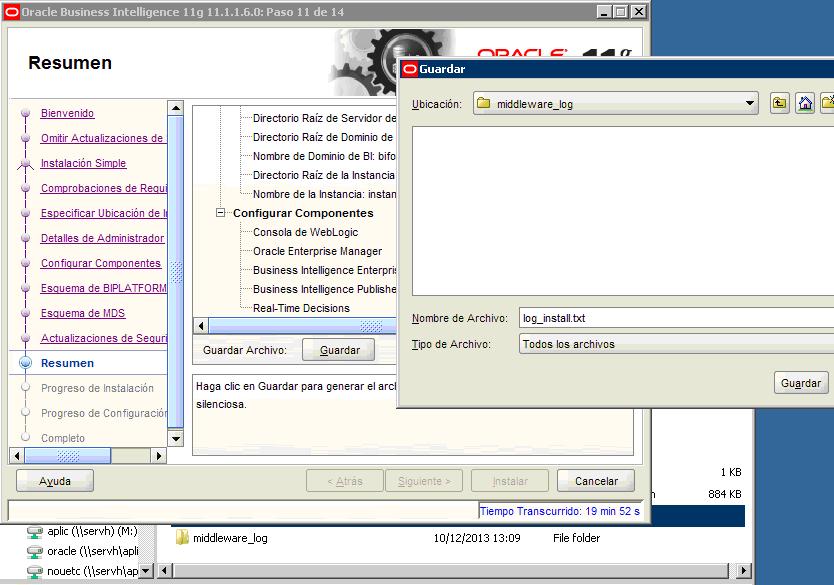Select the current Resumen step

pos(68,363)
